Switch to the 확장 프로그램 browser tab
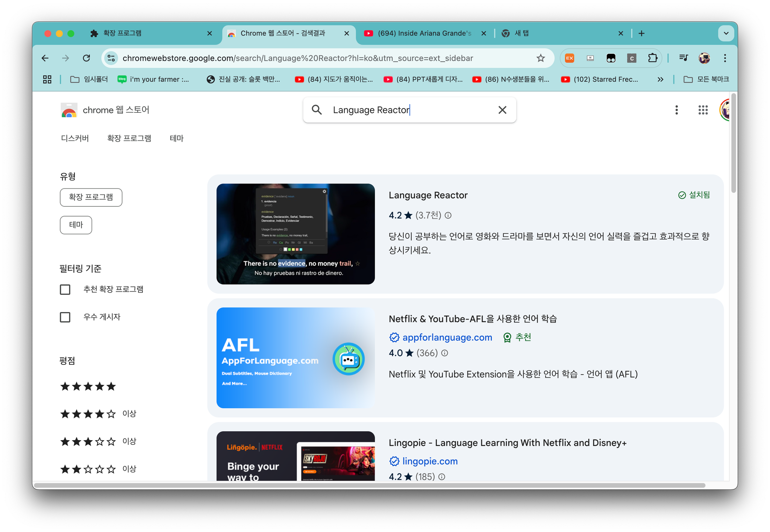 pyautogui.click(x=150, y=33)
